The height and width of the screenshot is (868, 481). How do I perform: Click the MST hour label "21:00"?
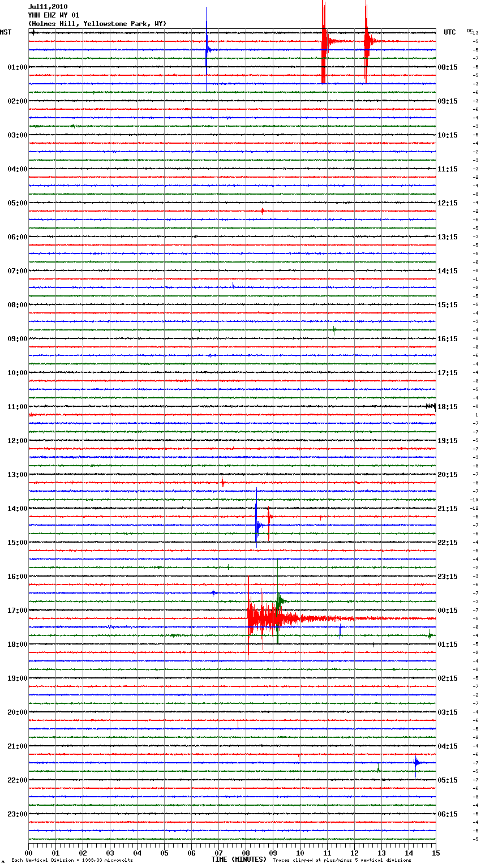(x=18, y=746)
